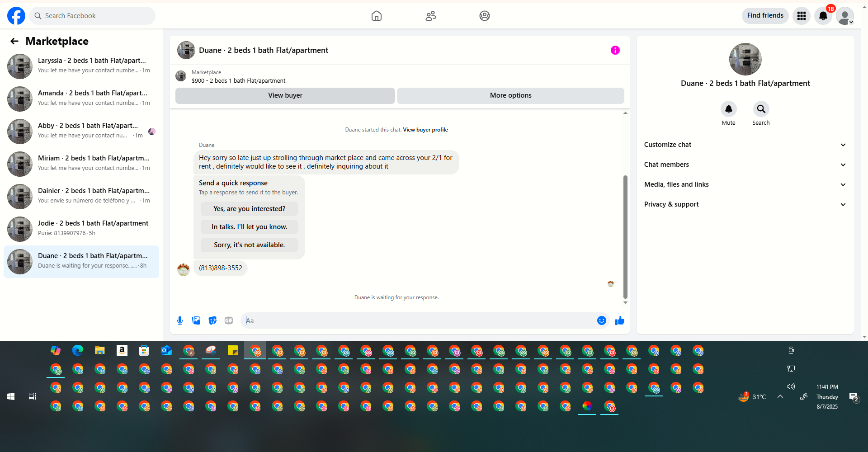Choose a GIF icon
Viewport: 868px width, 452px height.
point(229,320)
